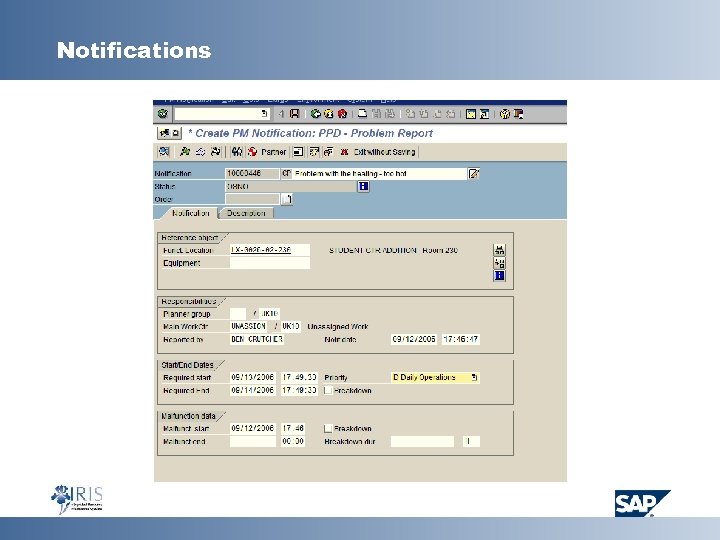Screen dimensions: 720x540
Task: Click the Breakdown dur. input field
Action: point(422,441)
